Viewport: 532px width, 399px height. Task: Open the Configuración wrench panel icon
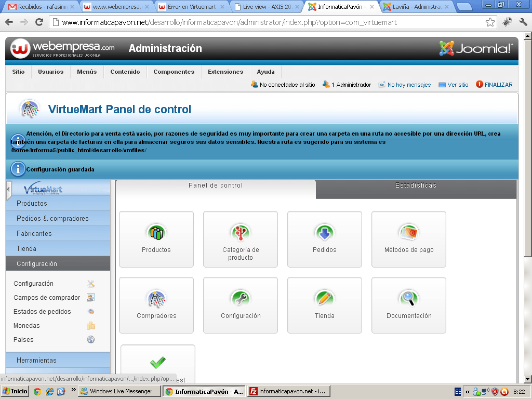point(241,305)
